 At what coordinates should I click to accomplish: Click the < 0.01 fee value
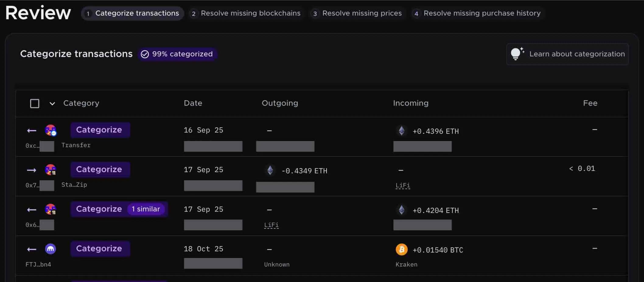coord(582,168)
